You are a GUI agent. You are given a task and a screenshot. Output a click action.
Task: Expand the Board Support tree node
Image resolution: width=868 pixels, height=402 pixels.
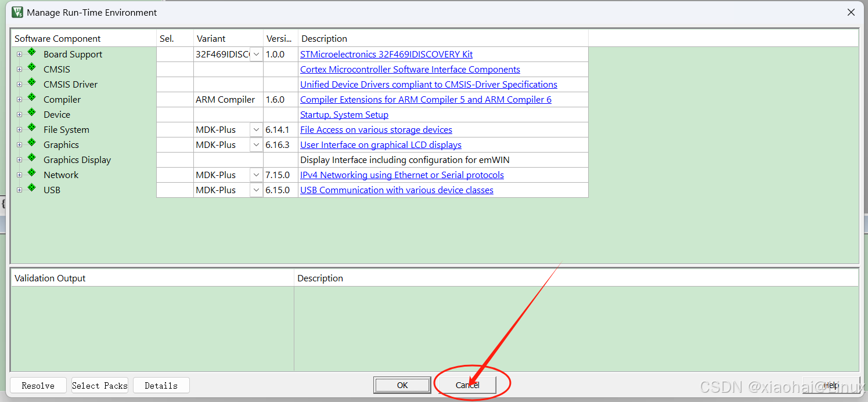click(x=19, y=55)
